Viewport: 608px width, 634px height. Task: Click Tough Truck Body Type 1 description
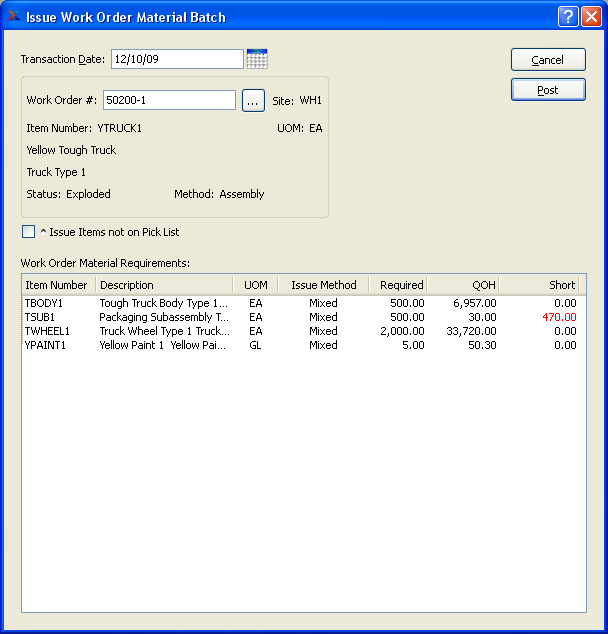[164, 303]
